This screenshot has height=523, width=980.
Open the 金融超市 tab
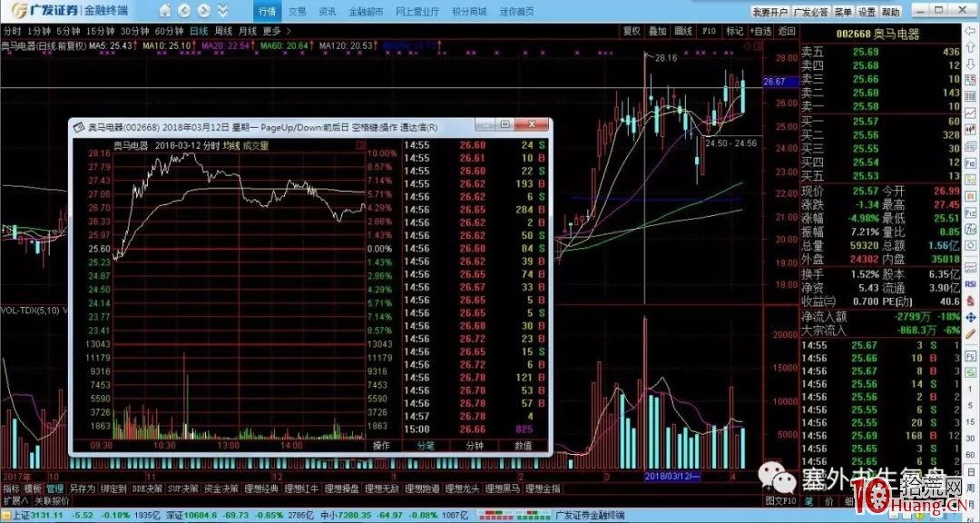(365, 11)
